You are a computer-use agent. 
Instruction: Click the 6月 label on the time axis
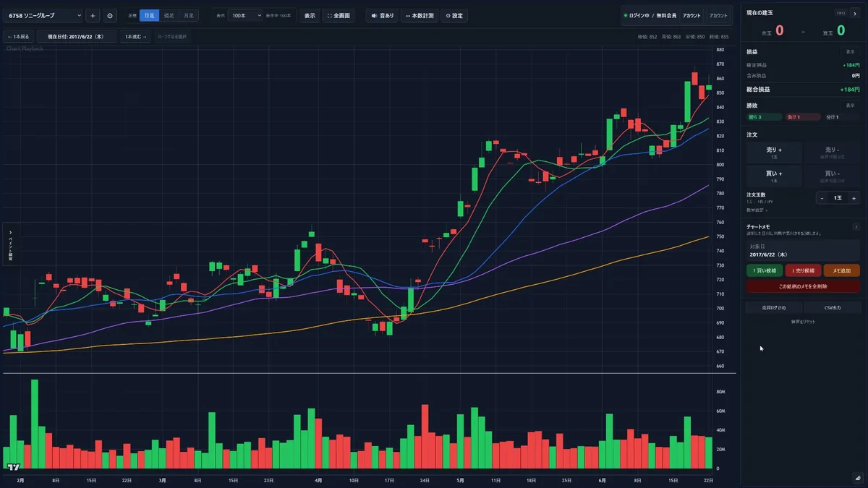pyautogui.click(x=602, y=479)
